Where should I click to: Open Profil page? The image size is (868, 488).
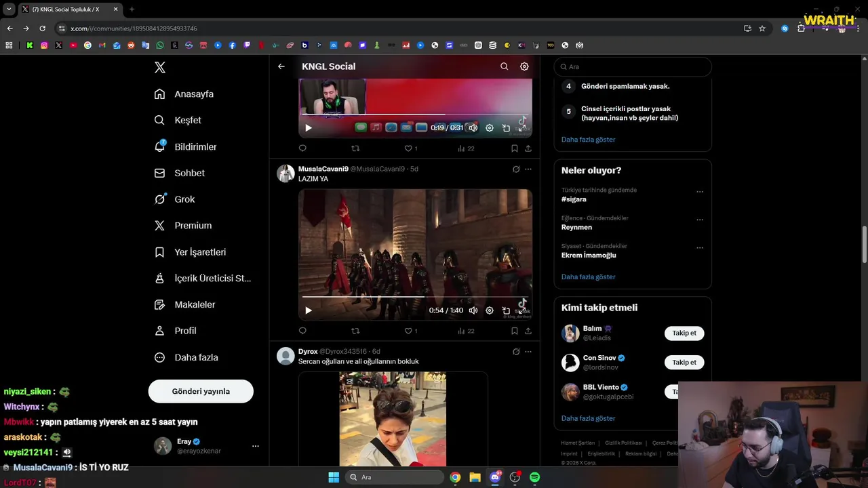click(x=175, y=331)
